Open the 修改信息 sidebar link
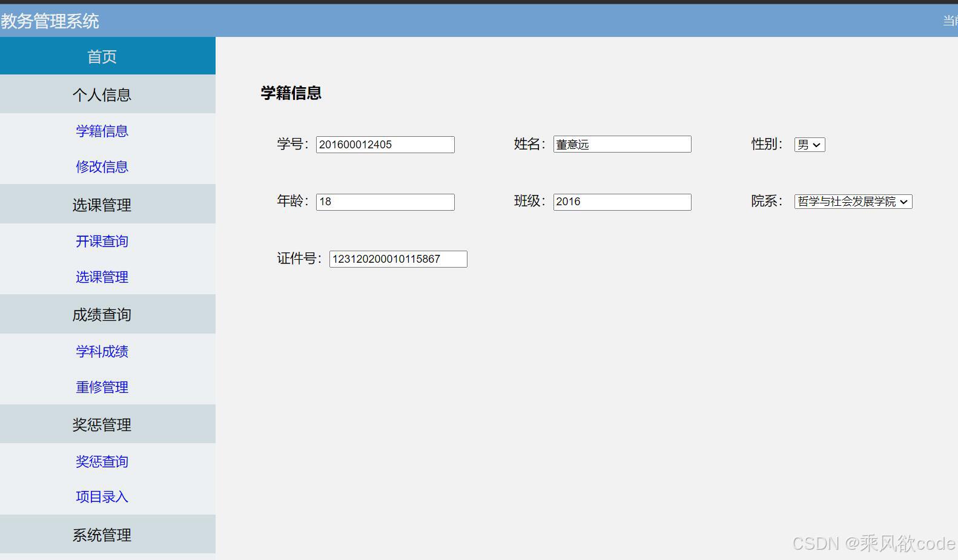The image size is (958, 560). tap(102, 166)
